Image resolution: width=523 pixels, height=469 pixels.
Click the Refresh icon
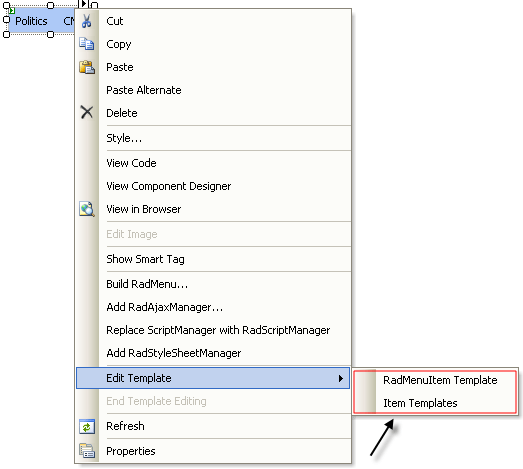click(x=87, y=427)
